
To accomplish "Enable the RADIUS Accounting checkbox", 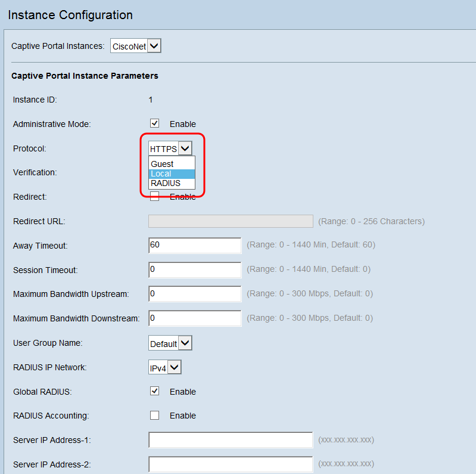I will pos(155,415).
